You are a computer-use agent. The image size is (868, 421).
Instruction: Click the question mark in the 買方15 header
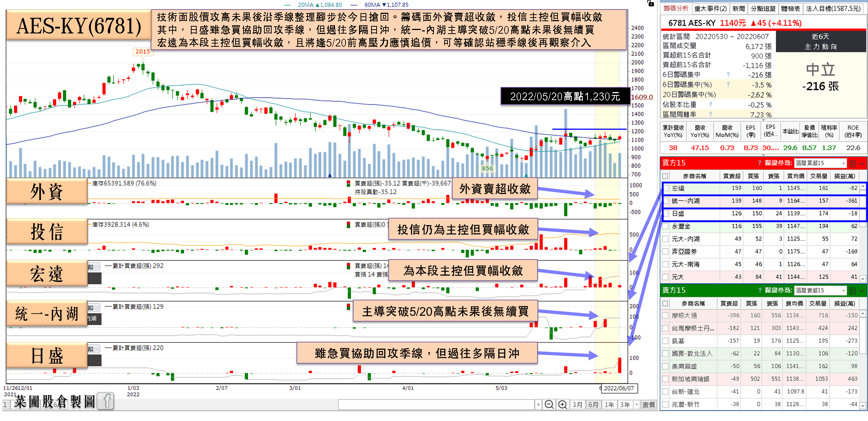(759, 163)
